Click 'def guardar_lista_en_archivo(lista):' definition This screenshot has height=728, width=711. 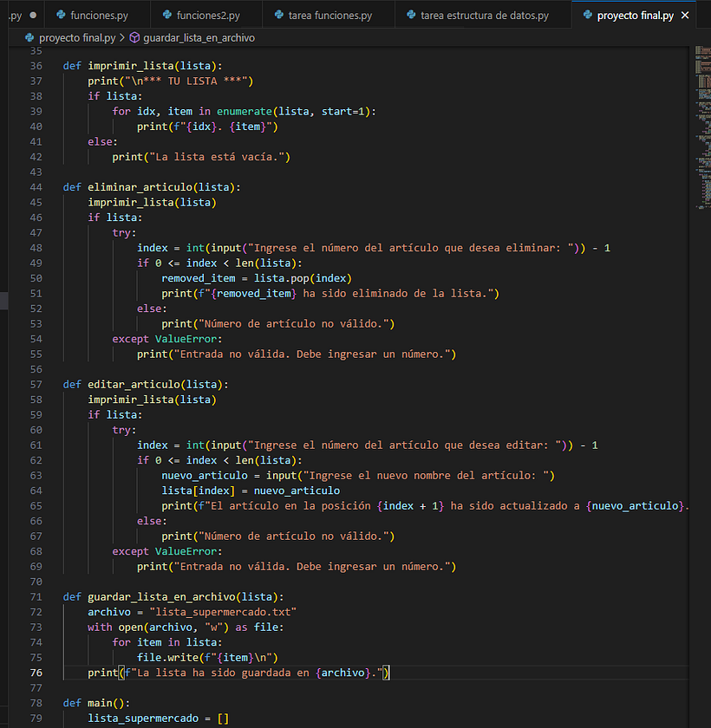(173, 596)
